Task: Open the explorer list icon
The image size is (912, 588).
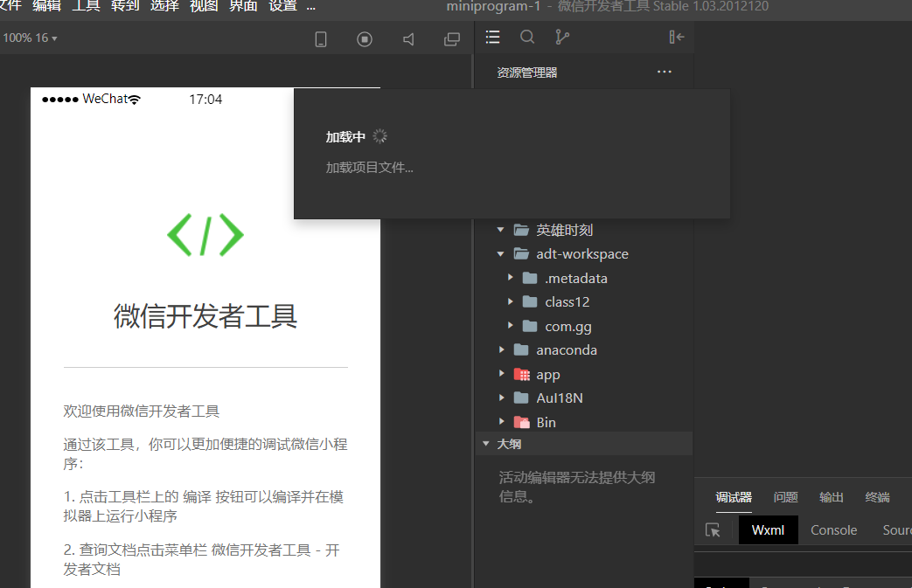Action: pyautogui.click(x=492, y=38)
